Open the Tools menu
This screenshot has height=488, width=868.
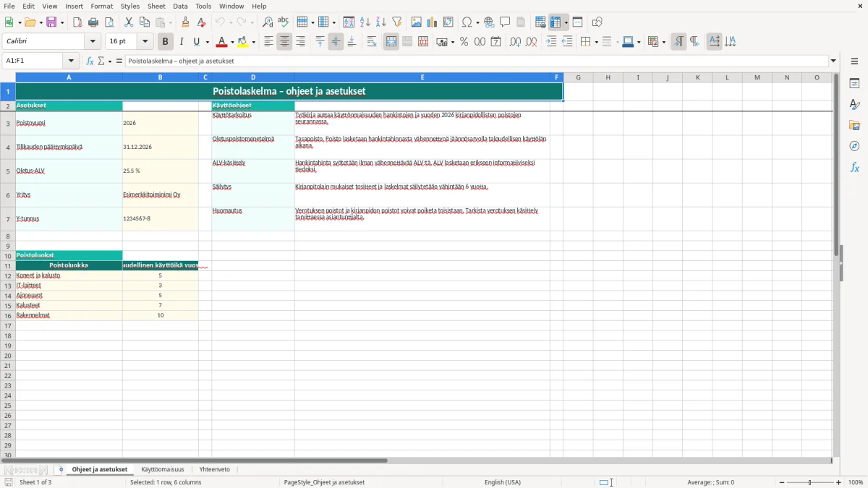(203, 6)
